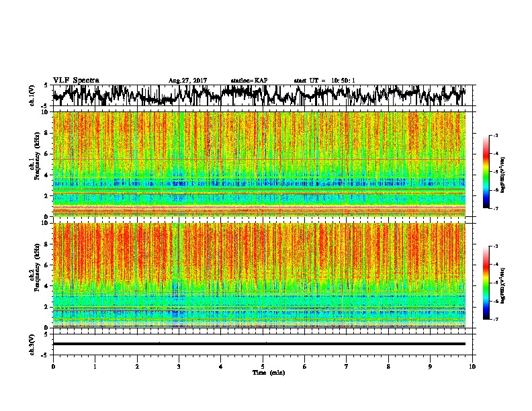Click time axis tick label "0"

pyautogui.click(x=53, y=367)
